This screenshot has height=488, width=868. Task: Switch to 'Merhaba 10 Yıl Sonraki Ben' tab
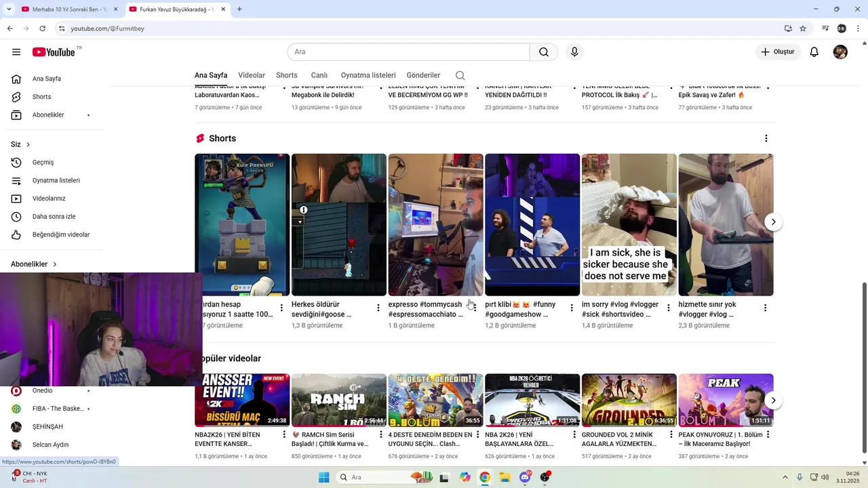[69, 9]
